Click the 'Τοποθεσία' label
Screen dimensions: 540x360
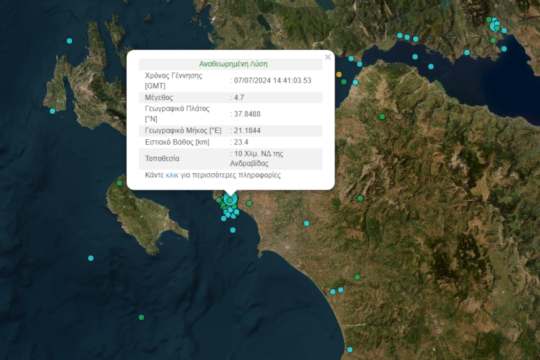pyautogui.click(x=162, y=159)
